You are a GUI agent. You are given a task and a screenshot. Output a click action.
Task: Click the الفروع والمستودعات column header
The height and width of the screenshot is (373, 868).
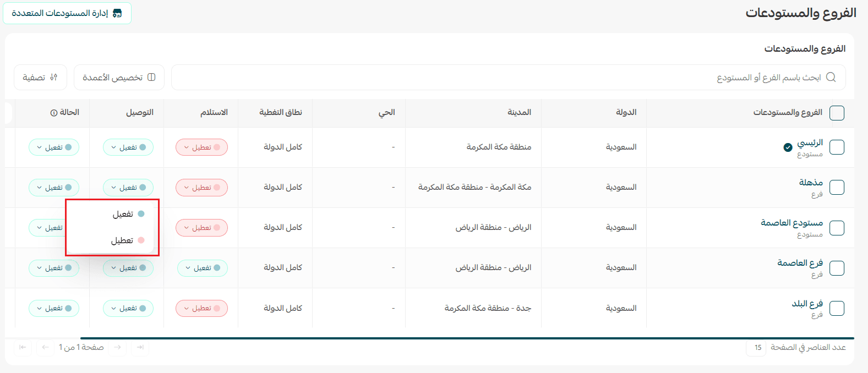(788, 112)
